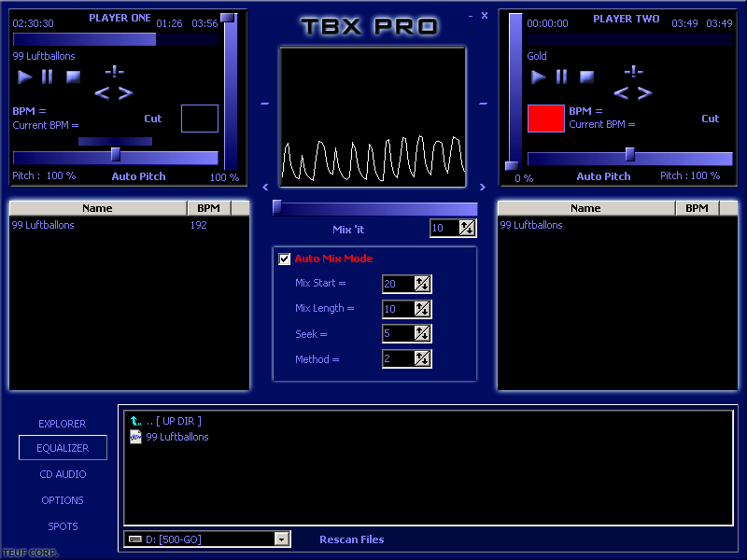Click Player One right arrow nudge
747x560 pixels.
click(x=125, y=93)
